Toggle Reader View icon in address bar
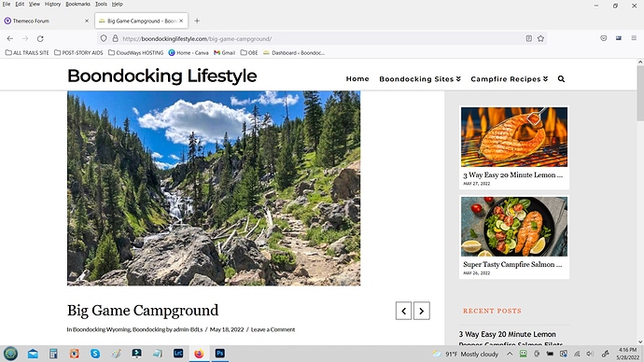This screenshot has width=644, height=362. (529, 38)
